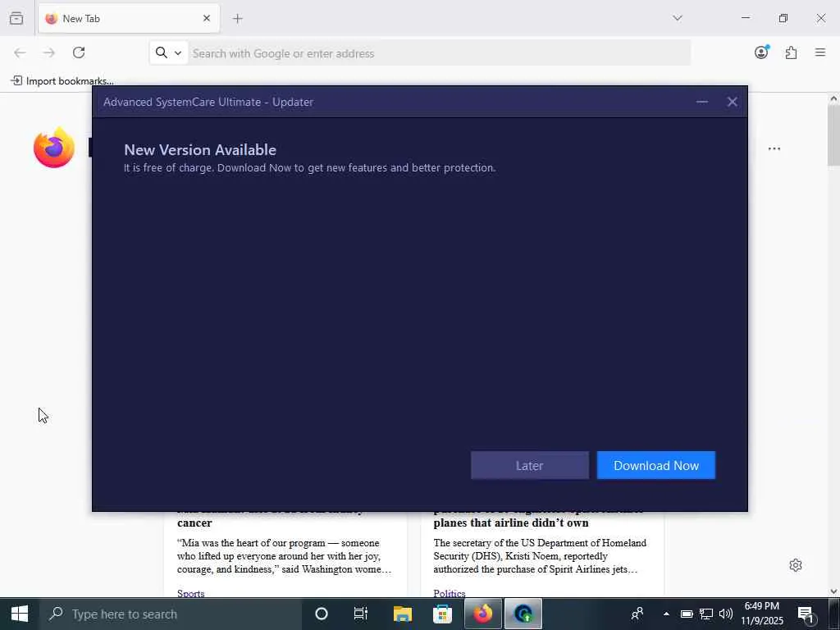The height and width of the screenshot is (630, 840).
Task: Open Windows Start menu
Action: (20, 614)
